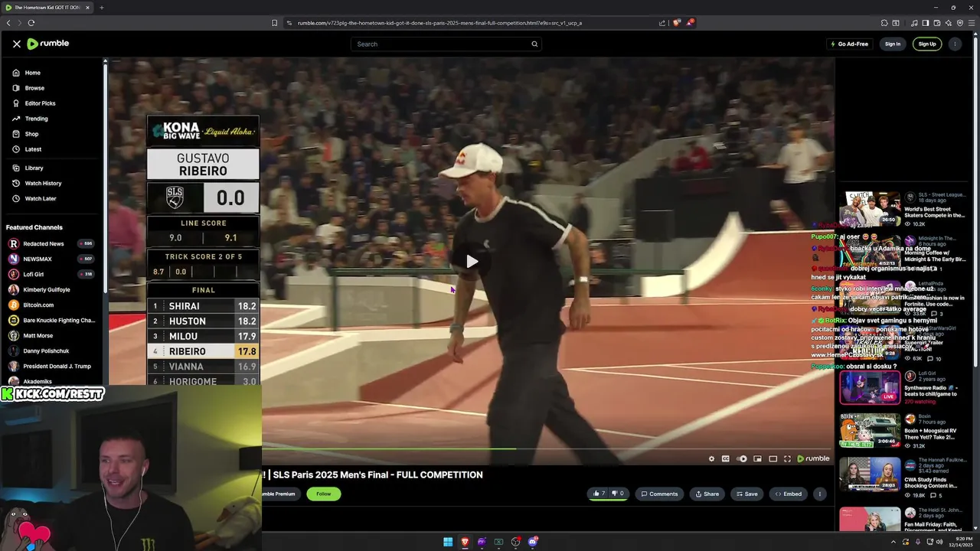
Task: Reload the page with the refresh icon
Action: pyautogui.click(x=31, y=23)
